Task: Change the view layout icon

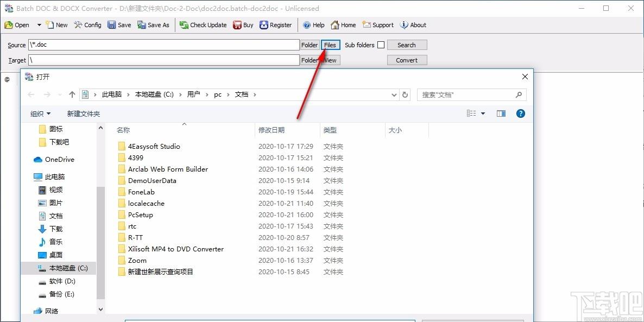Action: click(471, 113)
